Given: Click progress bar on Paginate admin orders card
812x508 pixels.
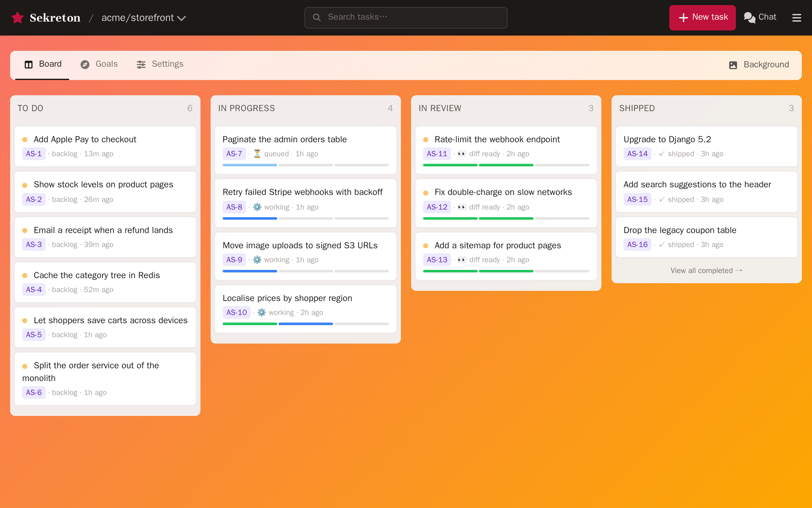Looking at the screenshot, I should pos(306,165).
